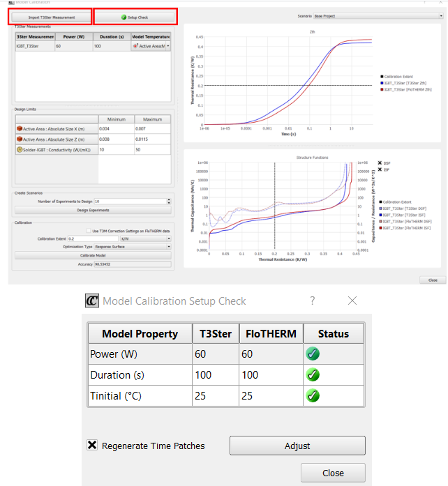Toggle DSF curve visibility checkbox
This screenshot has width=448, height=486.
click(380, 162)
